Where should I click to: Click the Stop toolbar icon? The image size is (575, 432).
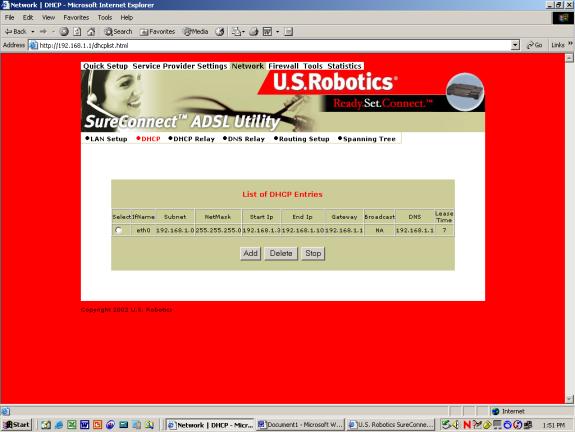coord(64,32)
